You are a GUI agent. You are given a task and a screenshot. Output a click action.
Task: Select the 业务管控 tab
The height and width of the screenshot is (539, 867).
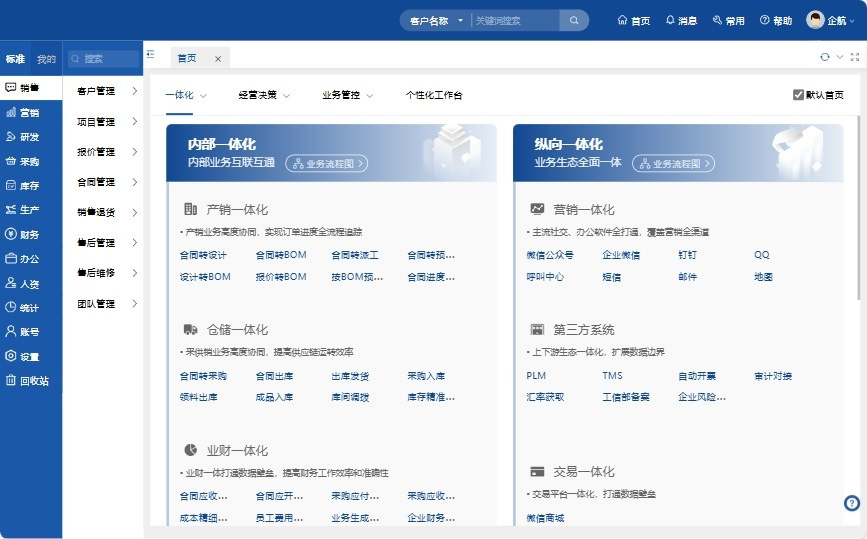click(x=341, y=95)
